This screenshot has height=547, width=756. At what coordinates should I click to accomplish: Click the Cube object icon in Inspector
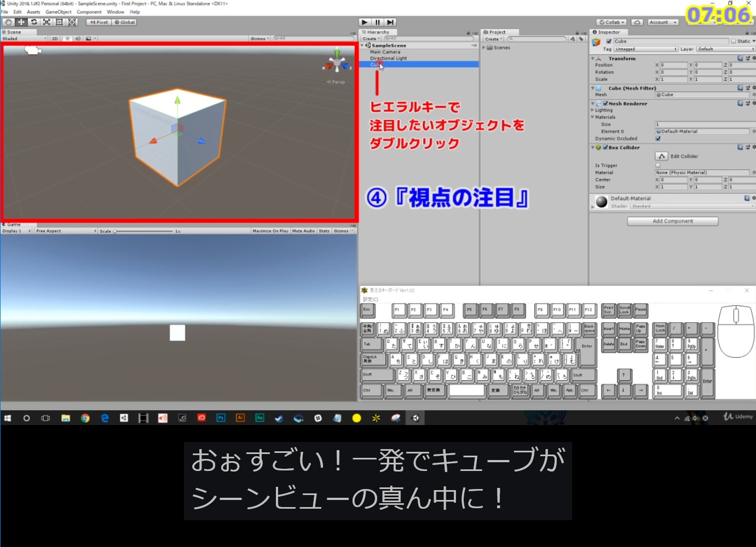[x=596, y=42]
